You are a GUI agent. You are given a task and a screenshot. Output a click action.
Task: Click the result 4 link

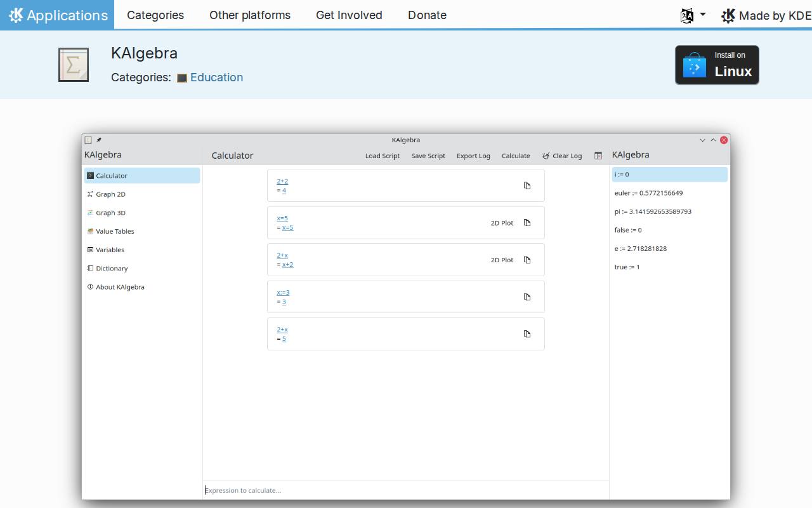[x=284, y=190]
